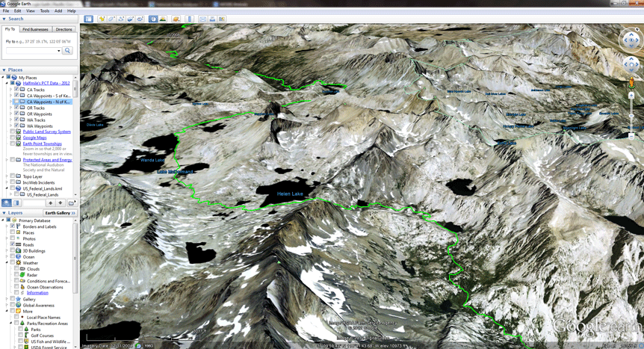Click the Add Placemark toolbar icon
The image size is (644, 349).
[x=102, y=19]
